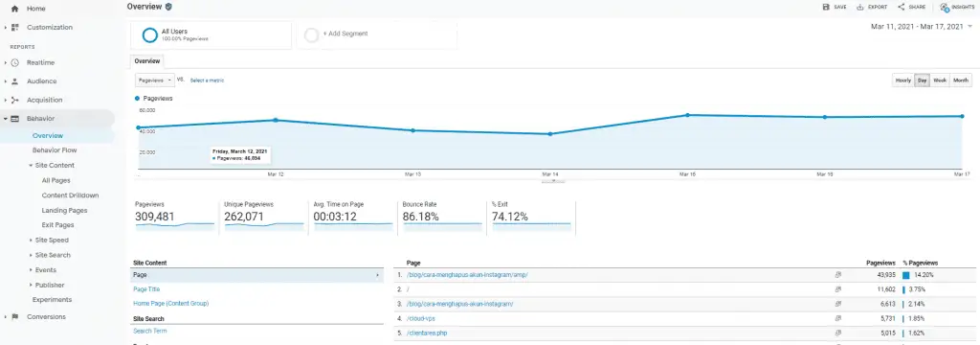Open page link icon for row 3 instagram page
The height and width of the screenshot is (345, 980).
(838, 304)
